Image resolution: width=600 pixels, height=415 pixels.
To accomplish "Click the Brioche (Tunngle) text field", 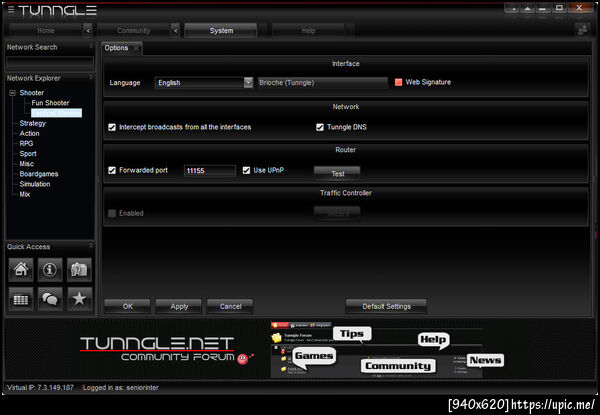I will click(x=322, y=83).
